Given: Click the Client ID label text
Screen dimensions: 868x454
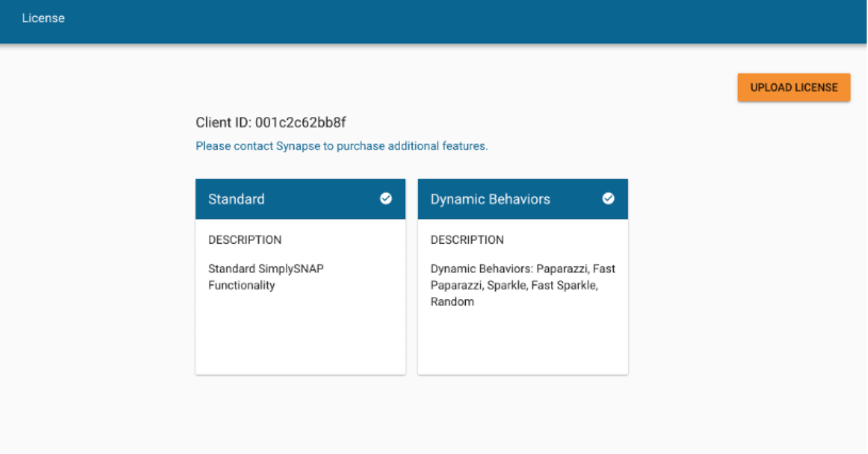Looking at the screenshot, I should coord(224,123).
